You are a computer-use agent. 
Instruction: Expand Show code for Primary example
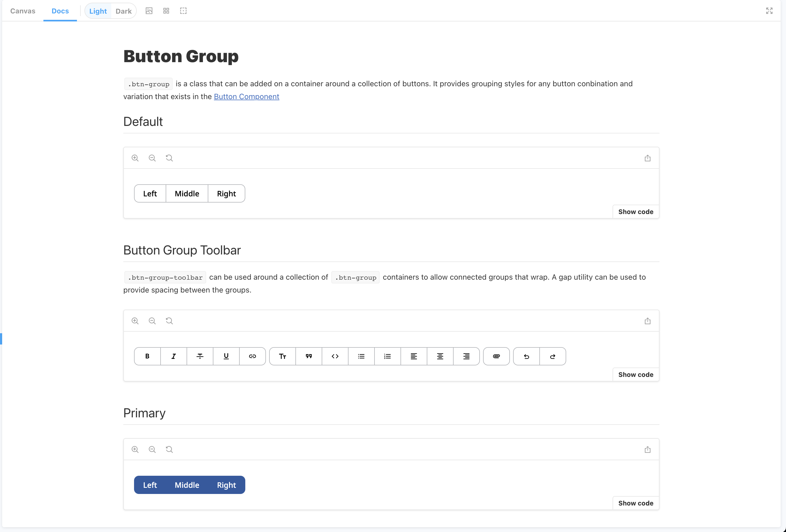pyautogui.click(x=636, y=503)
